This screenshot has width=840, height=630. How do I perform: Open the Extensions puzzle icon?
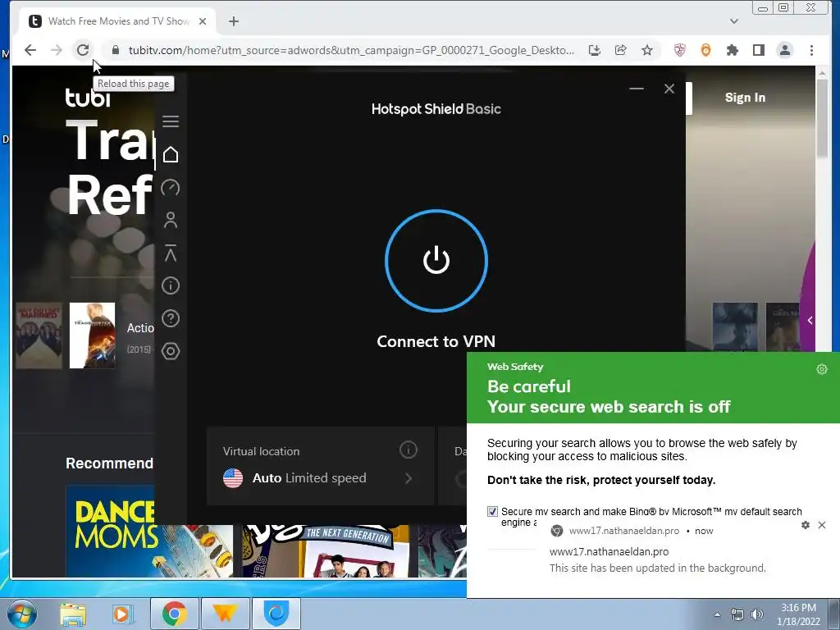tap(733, 50)
